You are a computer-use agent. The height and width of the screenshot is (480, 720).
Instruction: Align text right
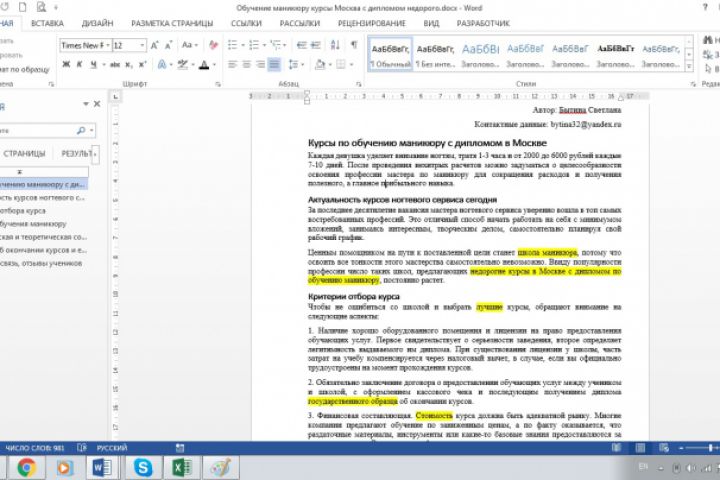click(260, 64)
